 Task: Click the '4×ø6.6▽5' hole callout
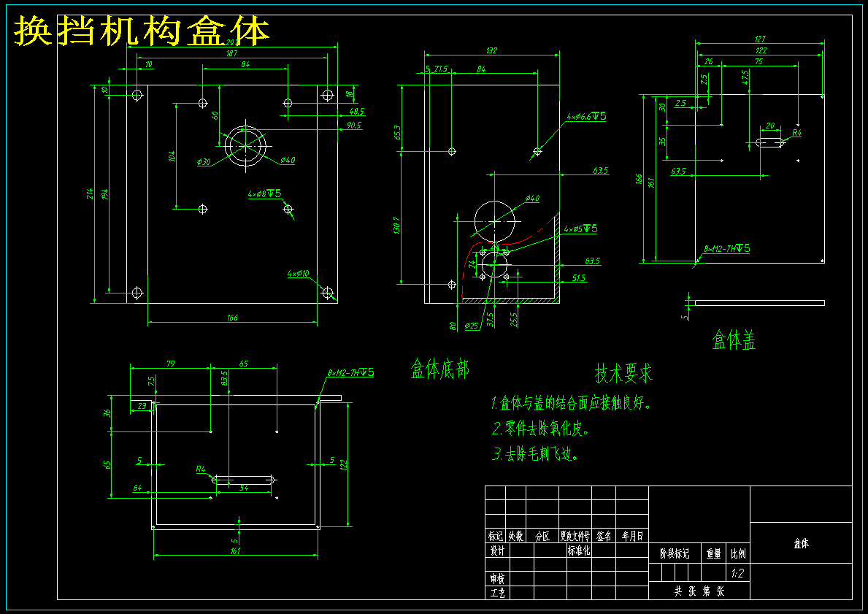(587, 116)
